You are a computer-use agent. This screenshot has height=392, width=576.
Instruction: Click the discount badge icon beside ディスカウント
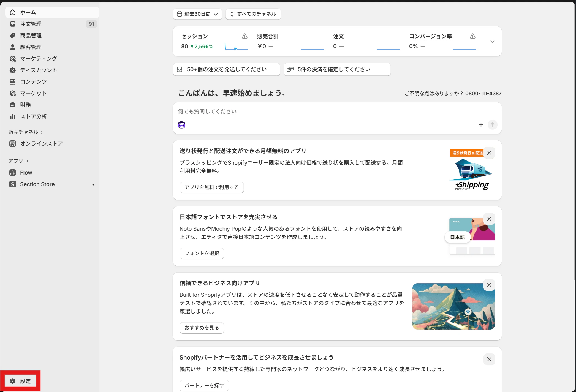(x=13, y=70)
